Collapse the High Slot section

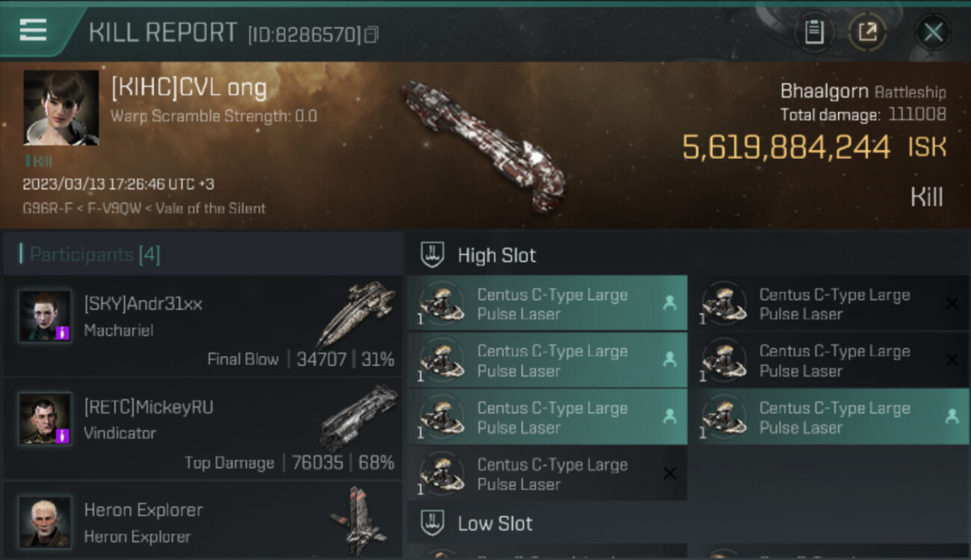pyautogui.click(x=497, y=255)
